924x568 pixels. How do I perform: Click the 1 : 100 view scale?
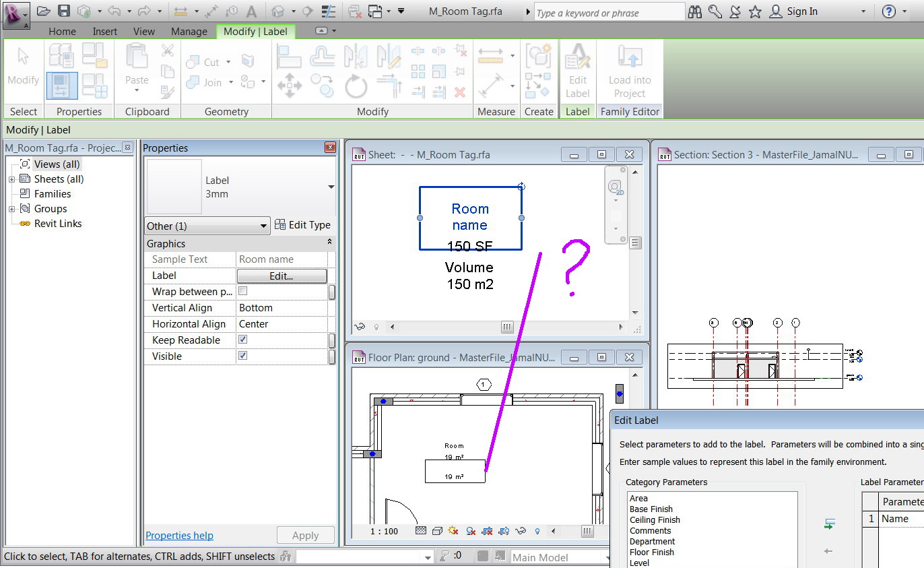tap(385, 531)
